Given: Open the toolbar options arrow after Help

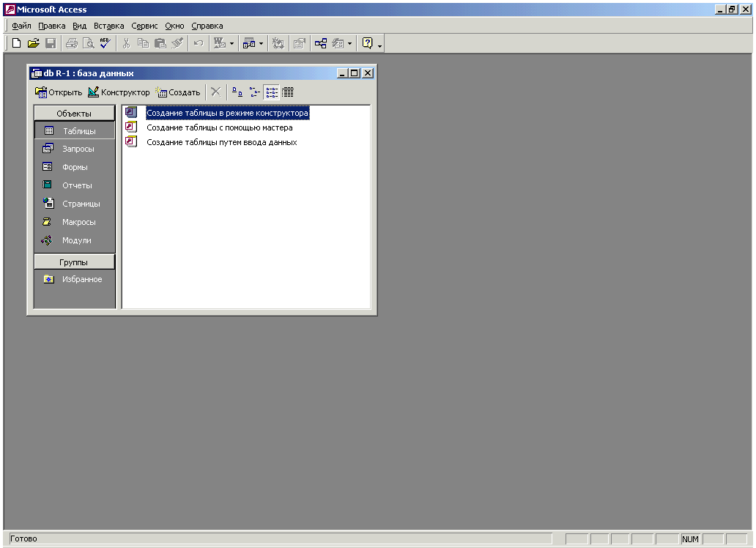Looking at the screenshot, I should click(380, 45).
